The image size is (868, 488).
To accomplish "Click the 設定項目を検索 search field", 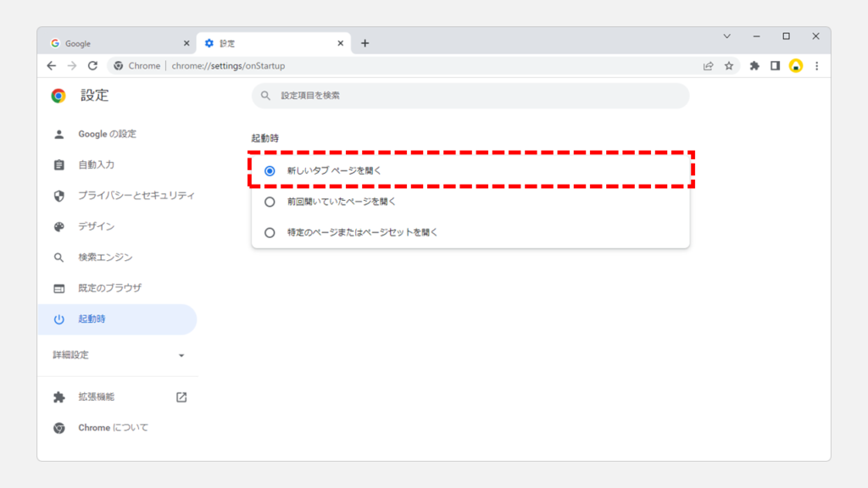I will [x=475, y=96].
